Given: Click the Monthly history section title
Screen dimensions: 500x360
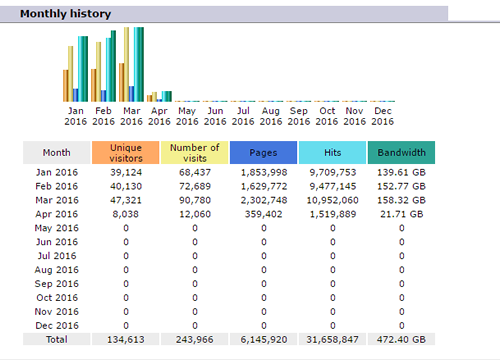Looking at the screenshot, I should pos(65,14).
